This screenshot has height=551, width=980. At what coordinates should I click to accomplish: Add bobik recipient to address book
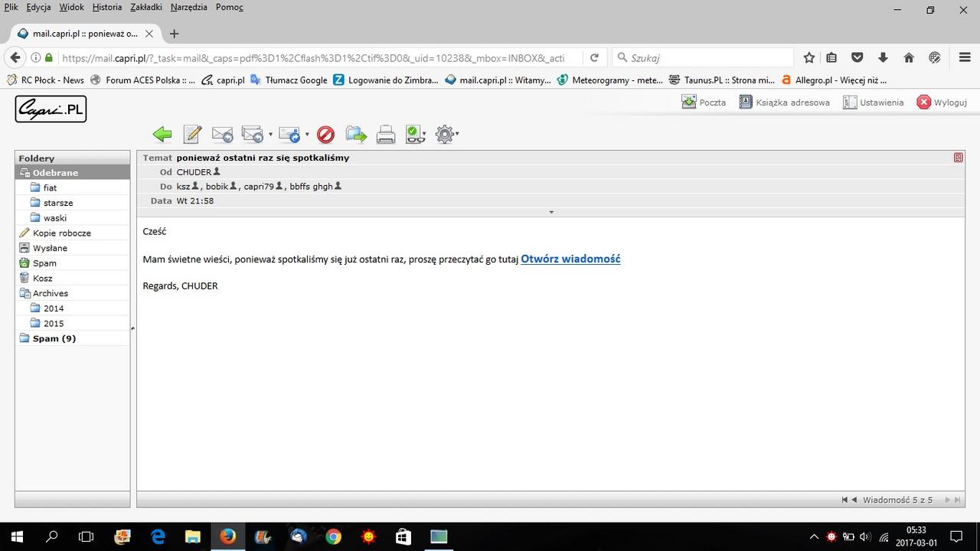click(x=234, y=186)
